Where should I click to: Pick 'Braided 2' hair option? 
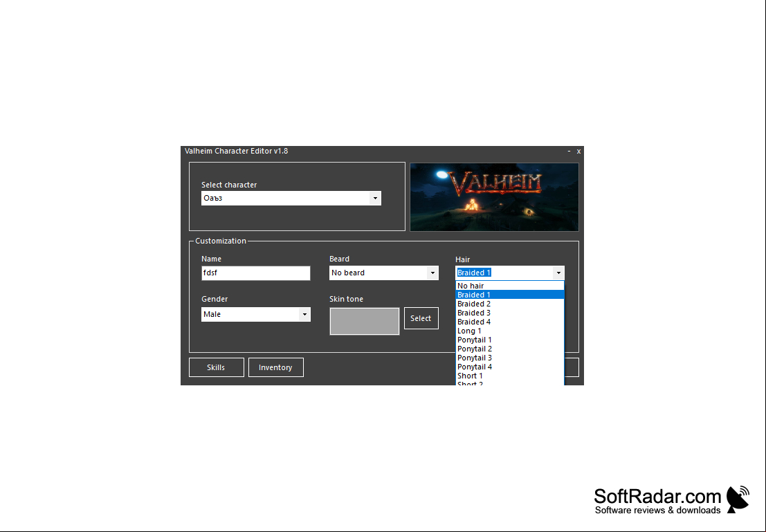(x=509, y=304)
